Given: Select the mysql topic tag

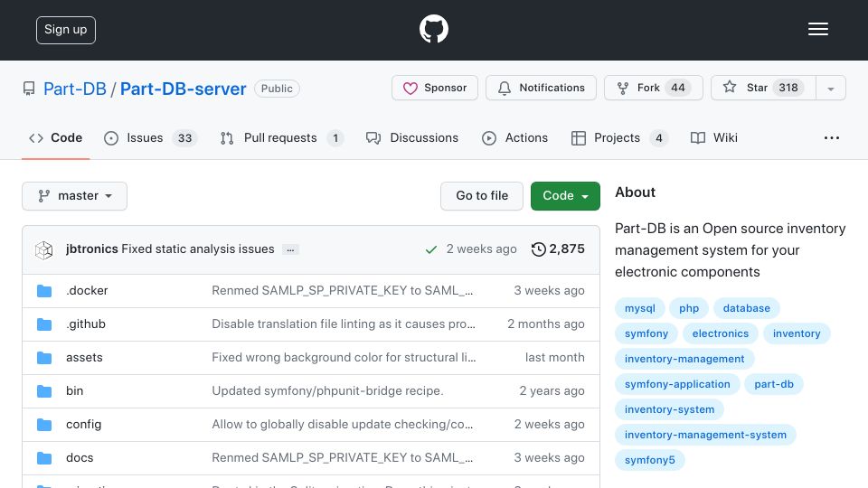Looking at the screenshot, I should (640, 308).
